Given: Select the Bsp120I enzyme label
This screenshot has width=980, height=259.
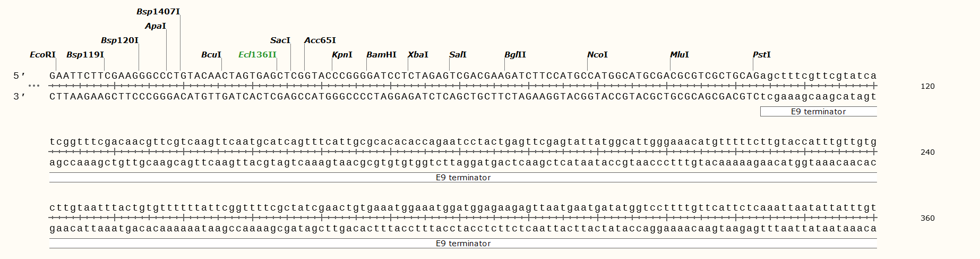Looking at the screenshot, I should [119, 40].
